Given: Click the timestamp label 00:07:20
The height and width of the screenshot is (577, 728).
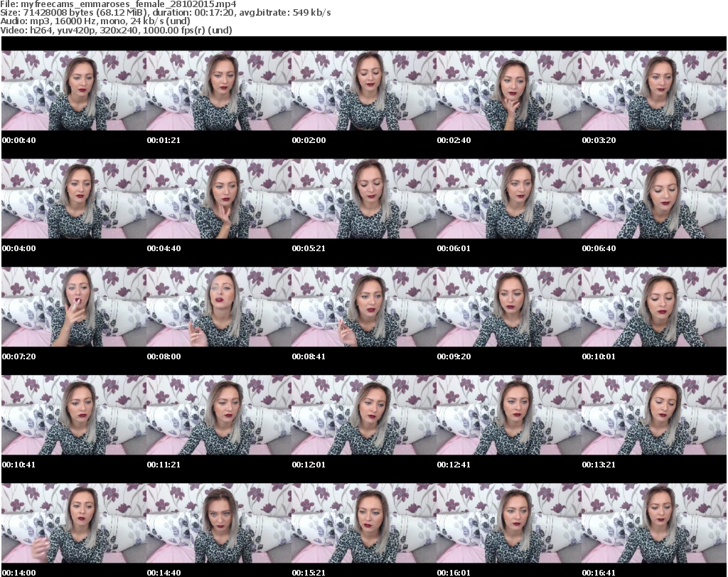Looking at the screenshot, I should coord(19,356).
